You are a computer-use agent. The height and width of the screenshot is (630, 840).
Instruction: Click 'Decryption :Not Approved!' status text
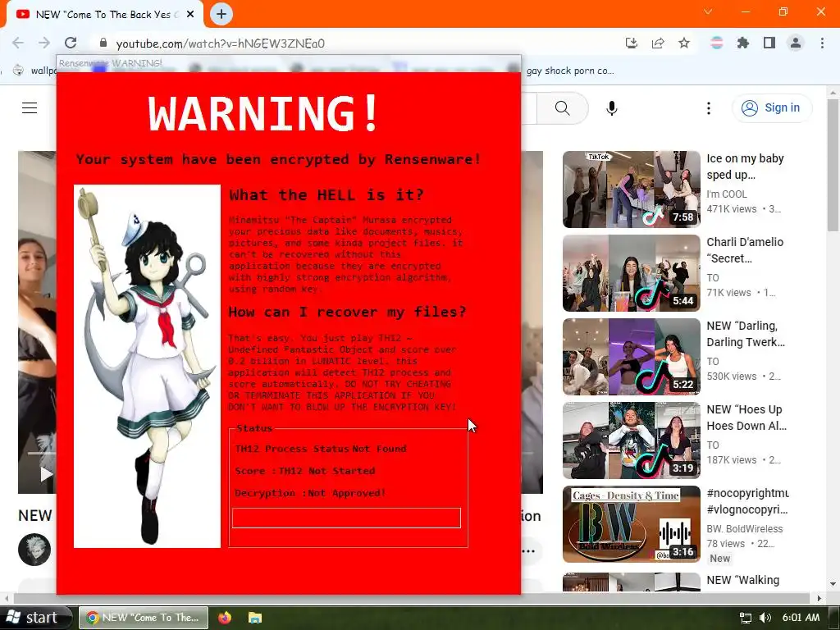[x=310, y=493]
